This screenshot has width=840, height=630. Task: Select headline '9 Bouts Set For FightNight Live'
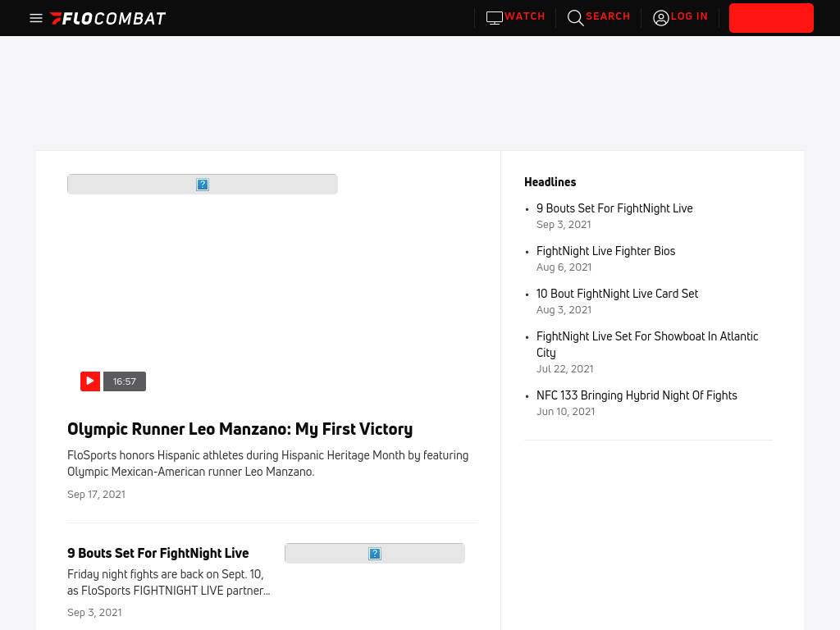[614, 208]
